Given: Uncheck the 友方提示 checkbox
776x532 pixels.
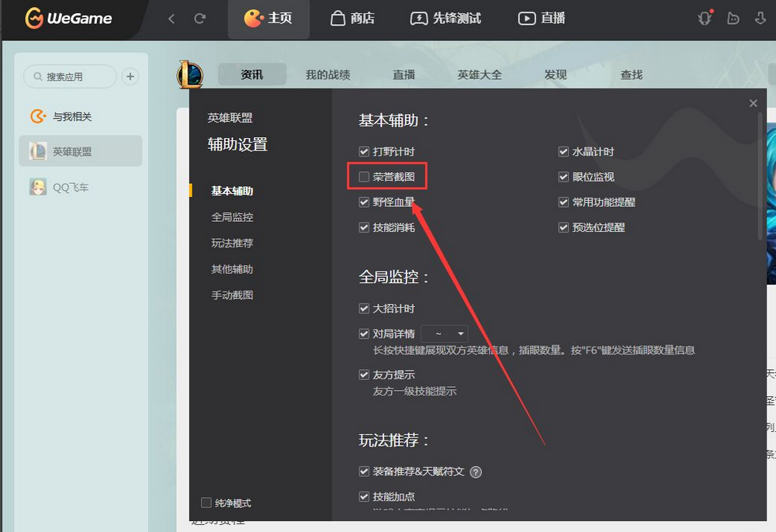Looking at the screenshot, I should click(364, 375).
